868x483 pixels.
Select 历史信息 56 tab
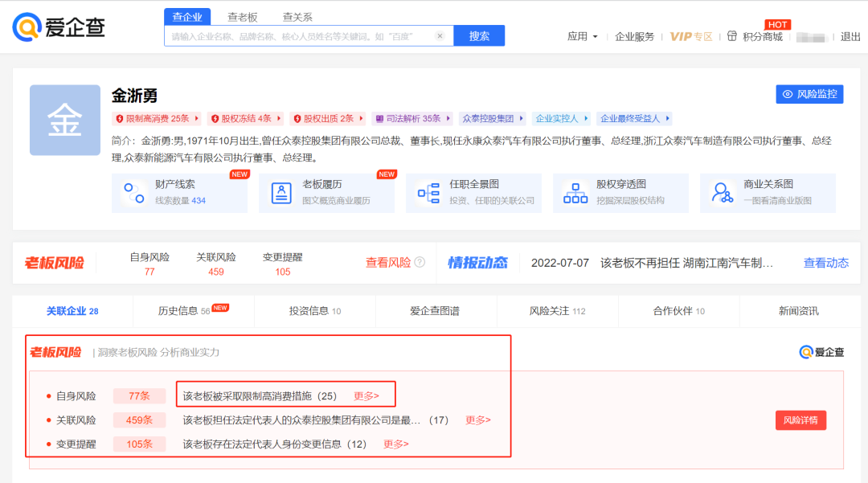point(193,311)
